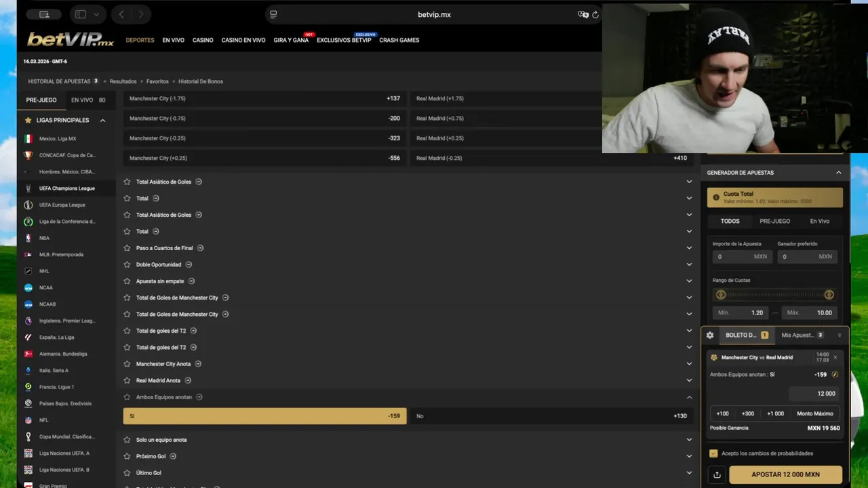The image size is (868, 488).
Task: Switch to Mis Apuestas tab
Action: (802, 335)
